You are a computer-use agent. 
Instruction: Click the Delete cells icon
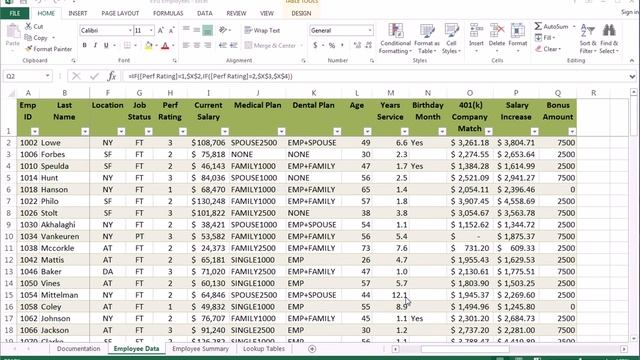[497, 31]
